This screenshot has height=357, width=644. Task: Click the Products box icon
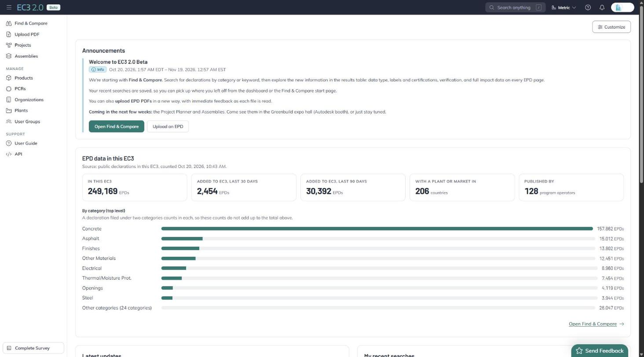(x=8, y=78)
